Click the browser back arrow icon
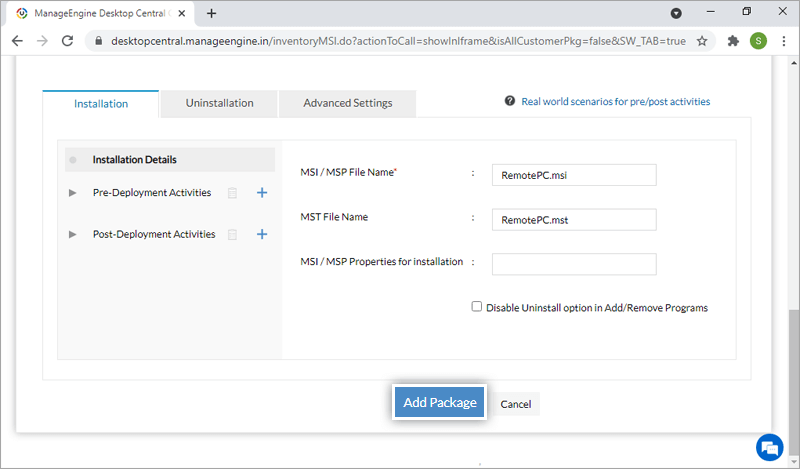Viewport: 800px width, 469px height. pyautogui.click(x=18, y=41)
